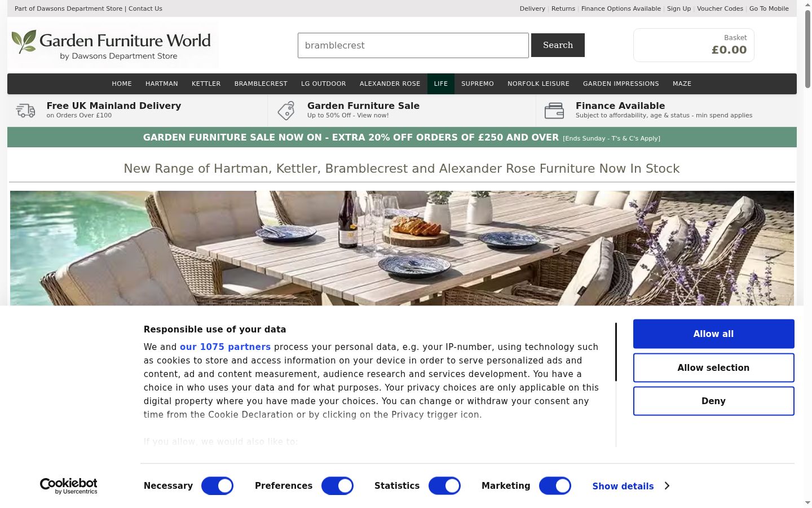Accept cookies with Allow all
812x508 pixels.
(714, 334)
